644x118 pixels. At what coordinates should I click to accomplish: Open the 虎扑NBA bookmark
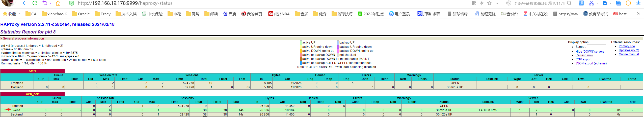pos(279,14)
